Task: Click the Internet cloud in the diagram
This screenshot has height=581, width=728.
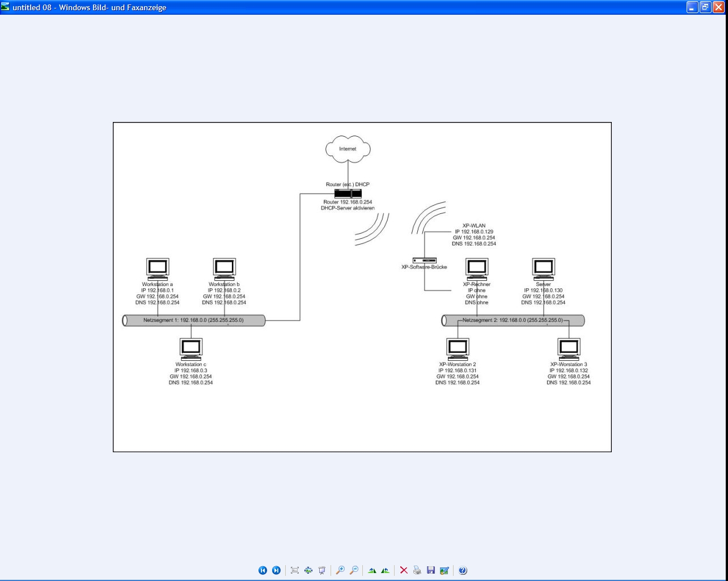Action: pos(348,148)
